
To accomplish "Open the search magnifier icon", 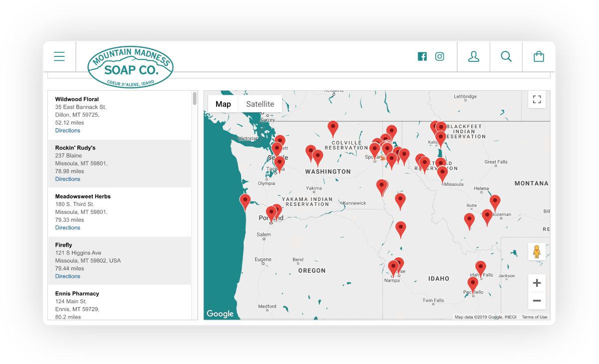I will tap(506, 56).
